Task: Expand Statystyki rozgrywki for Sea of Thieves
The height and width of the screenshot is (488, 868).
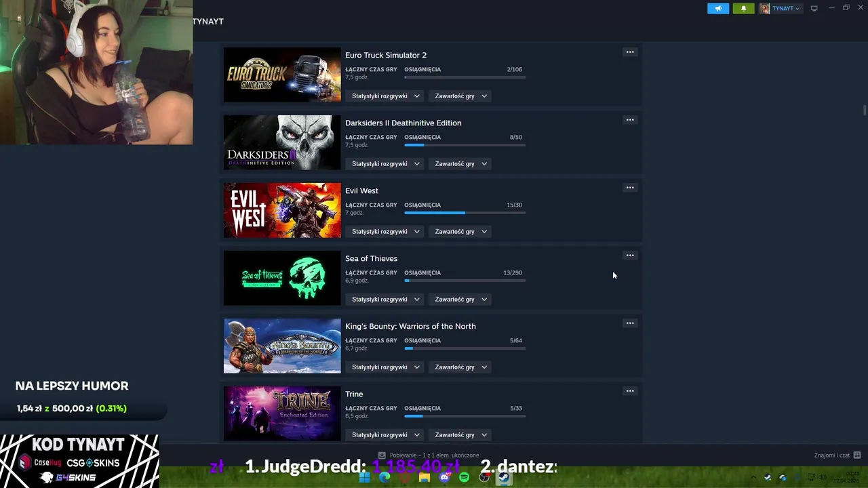Action: coord(386,300)
